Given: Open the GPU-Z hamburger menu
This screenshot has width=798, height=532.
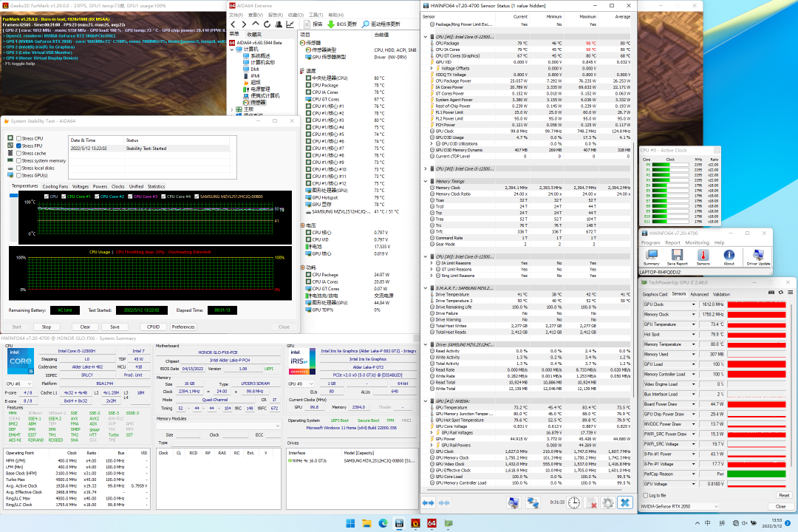Looking at the screenshot, I should [x=791, y=293].
